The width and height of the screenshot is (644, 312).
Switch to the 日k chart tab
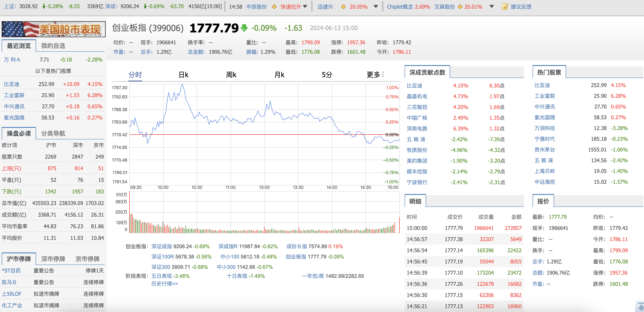184,74
